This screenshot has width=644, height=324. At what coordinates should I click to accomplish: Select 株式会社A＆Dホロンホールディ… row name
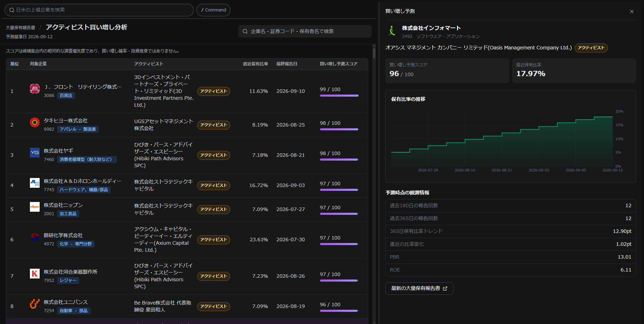(x=83, y=181)
